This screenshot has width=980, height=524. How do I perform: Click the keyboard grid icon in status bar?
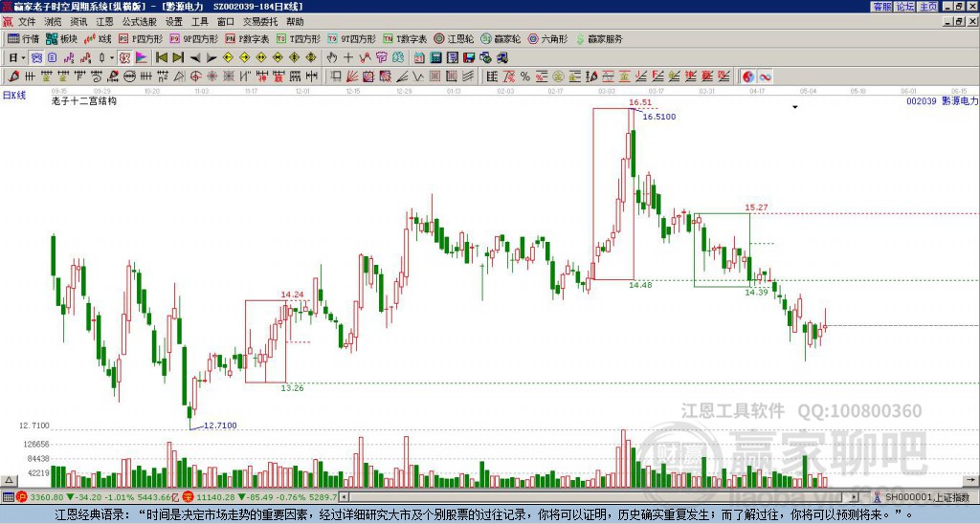[8, 497]
